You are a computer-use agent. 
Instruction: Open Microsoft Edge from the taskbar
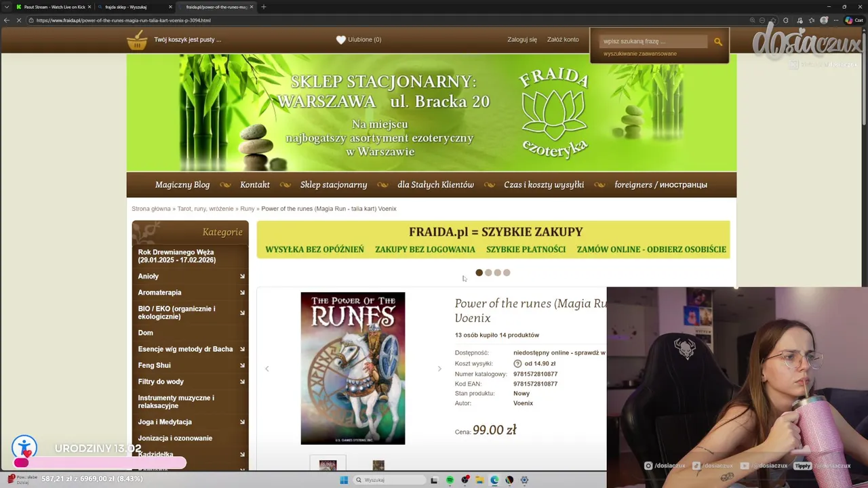(494, 480)
